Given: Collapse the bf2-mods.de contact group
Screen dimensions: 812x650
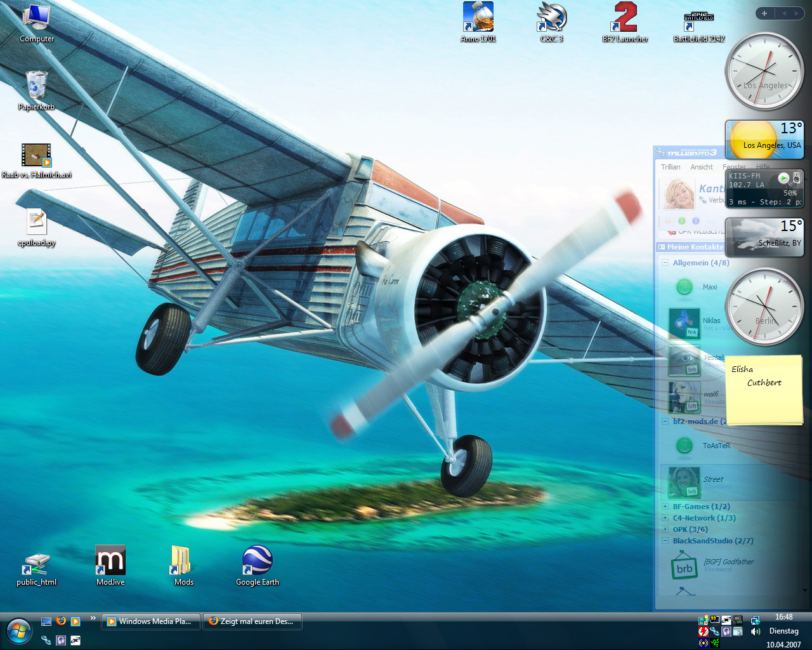Looking at the screenshot, I should [665, 421].
